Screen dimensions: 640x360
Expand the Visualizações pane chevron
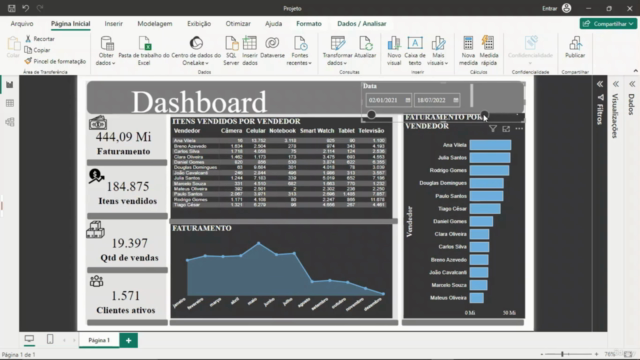click(616, 84)
